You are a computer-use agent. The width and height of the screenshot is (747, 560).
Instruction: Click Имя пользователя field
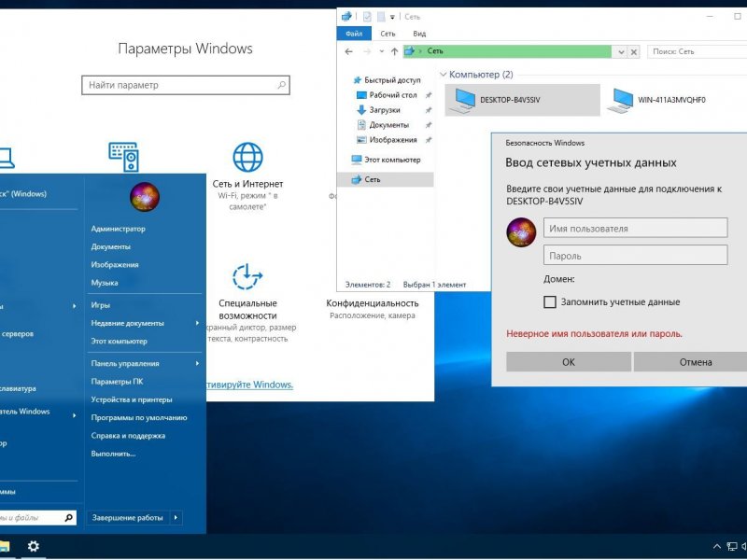(x=636, y=228)
